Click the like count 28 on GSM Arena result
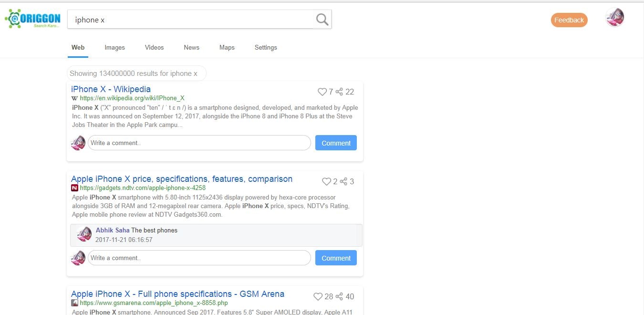Screen dimensions: 644x315 [329, 296]
